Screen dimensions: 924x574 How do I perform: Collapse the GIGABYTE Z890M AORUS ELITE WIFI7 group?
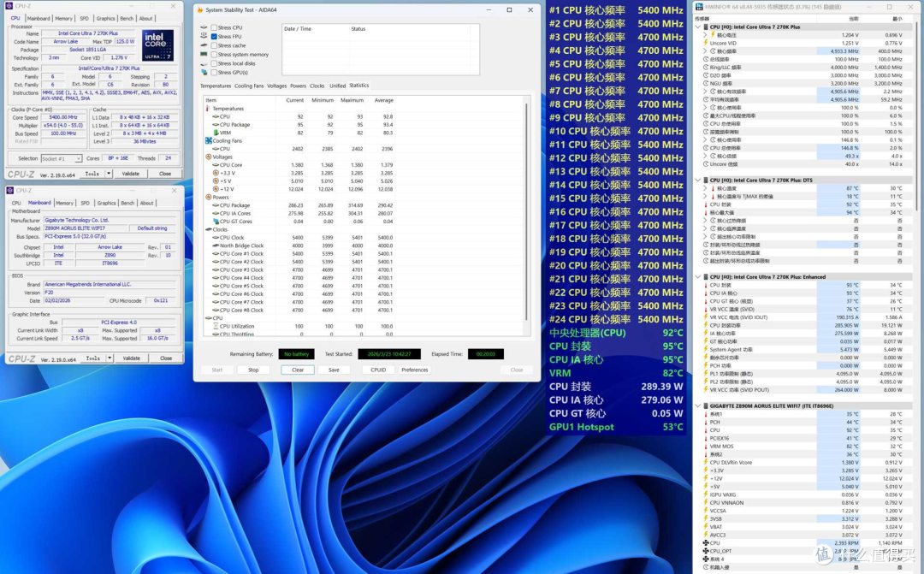point(698,406)
